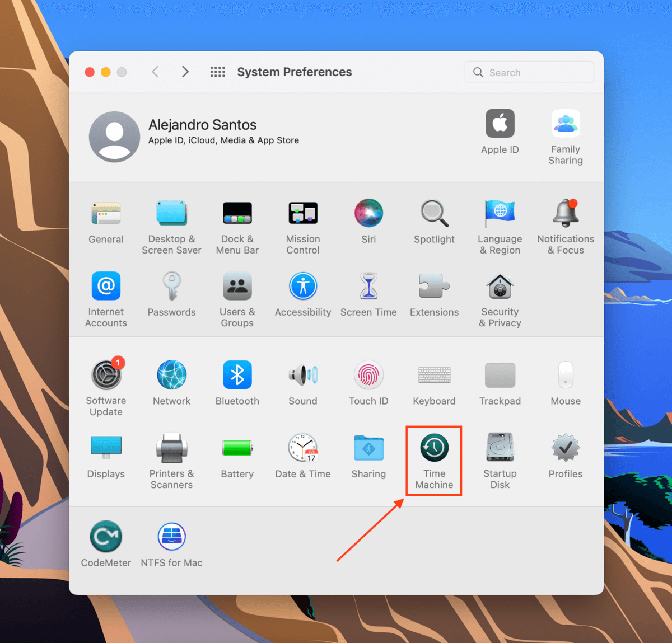This screenshot has height=643, width=672.
Task: Go forward with the right chevron
Action: pyautogui.click(x=185, y=72)
